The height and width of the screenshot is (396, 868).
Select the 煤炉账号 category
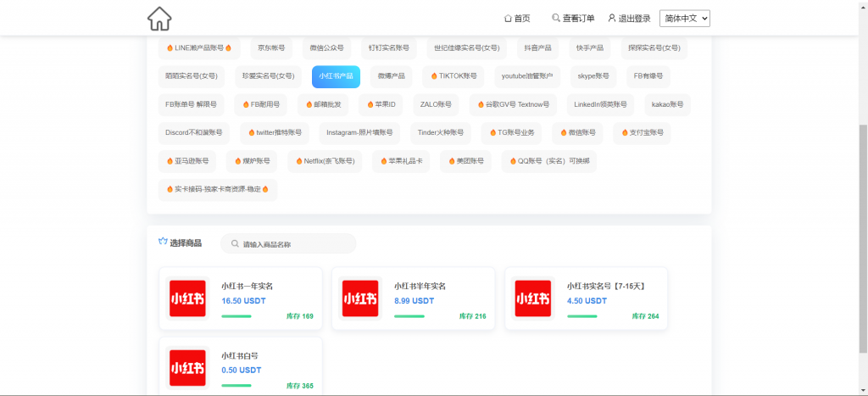(252, 162)
